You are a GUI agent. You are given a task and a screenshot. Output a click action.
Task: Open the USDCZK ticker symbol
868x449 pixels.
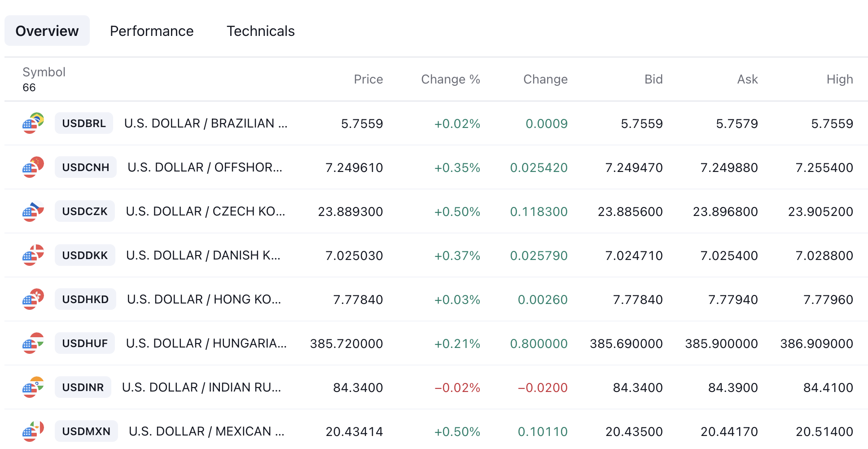point(85,211)
